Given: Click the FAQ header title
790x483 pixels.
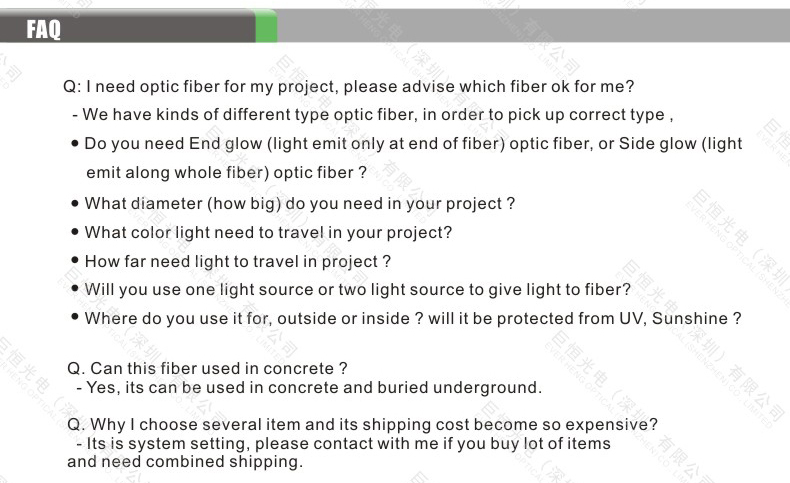Looking at the screenshot, I should [43, 29].
